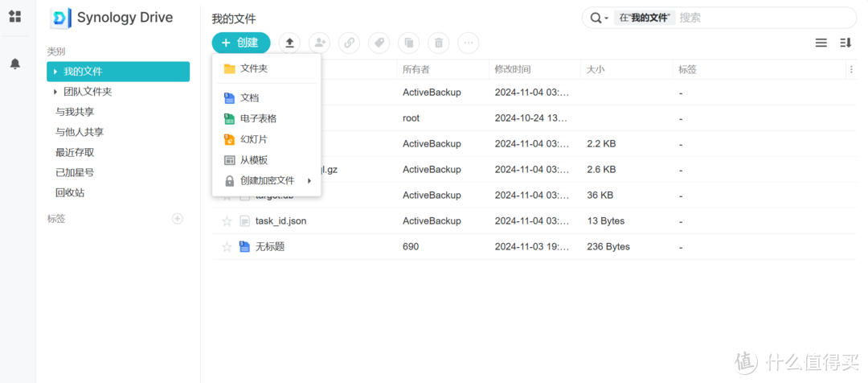Viewport: 868px width, 383px height.
Task: Open column options menu in header
Action: tap(851, 69)
